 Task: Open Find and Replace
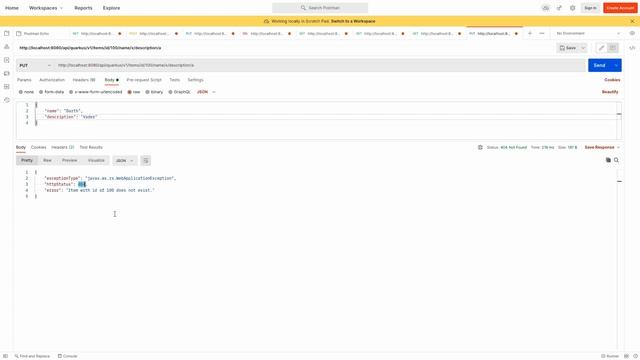32,356
